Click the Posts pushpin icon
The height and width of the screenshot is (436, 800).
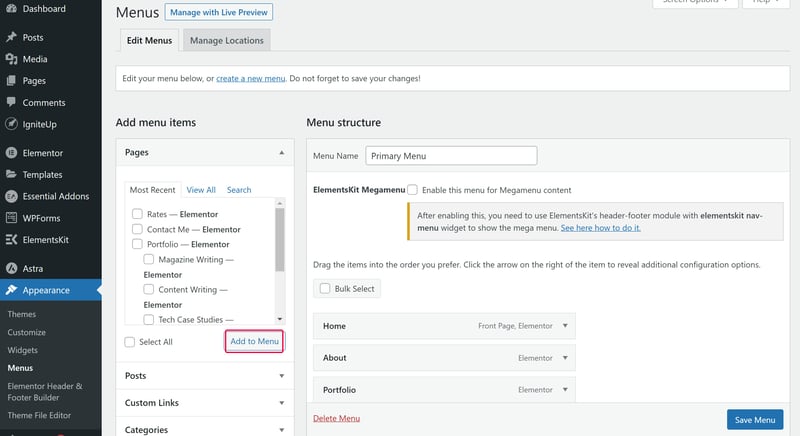point(11,37)
